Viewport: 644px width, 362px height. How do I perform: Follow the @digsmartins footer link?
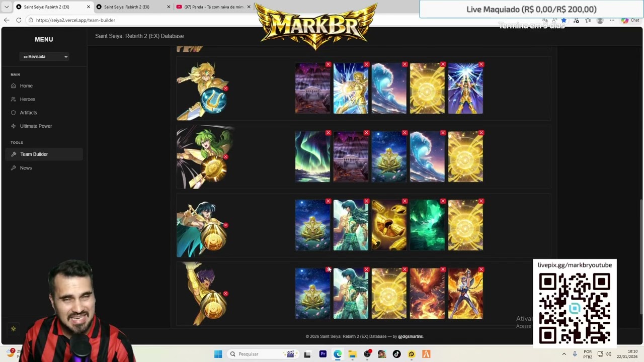click(411, 336)
